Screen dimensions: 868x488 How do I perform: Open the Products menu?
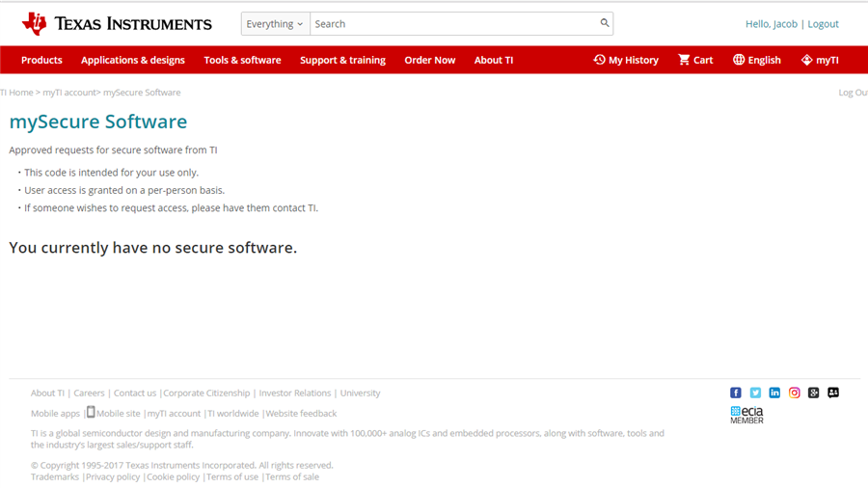41,60
